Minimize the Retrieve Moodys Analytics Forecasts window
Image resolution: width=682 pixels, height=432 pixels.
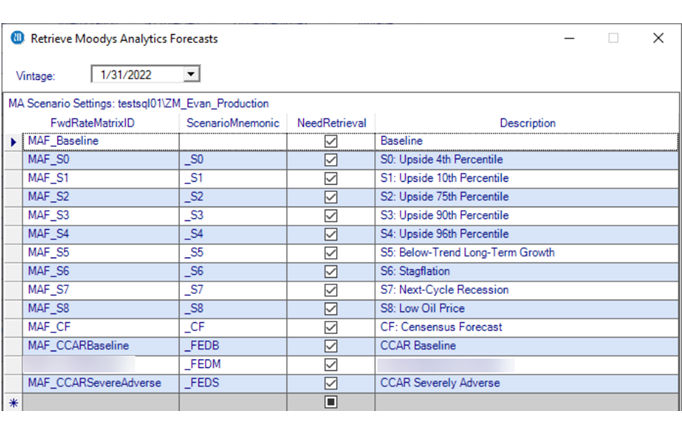(x=569, y=38)
